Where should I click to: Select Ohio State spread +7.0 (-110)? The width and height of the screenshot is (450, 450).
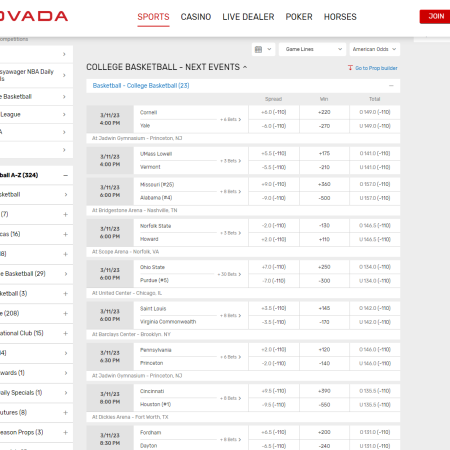click(274, 267)
